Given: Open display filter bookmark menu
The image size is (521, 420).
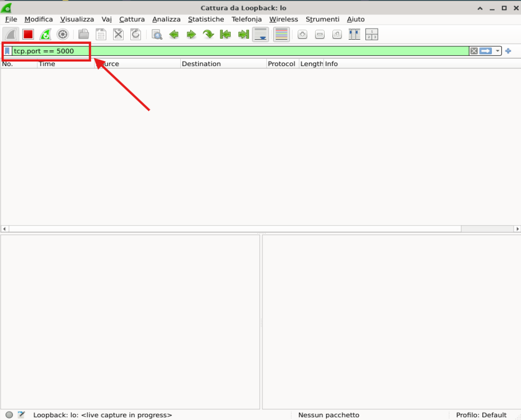Looking at the screenshot, I should pos(7,51).
